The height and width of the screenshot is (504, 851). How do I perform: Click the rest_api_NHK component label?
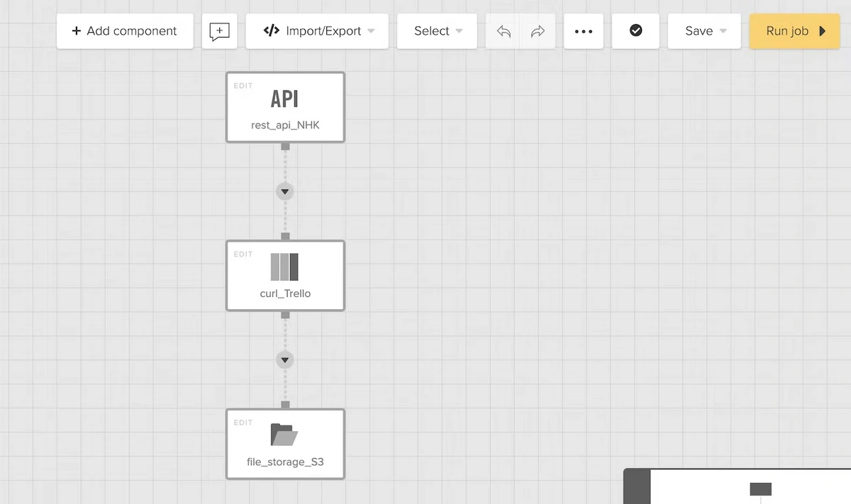pyautogui.click(x=285, y=125)
